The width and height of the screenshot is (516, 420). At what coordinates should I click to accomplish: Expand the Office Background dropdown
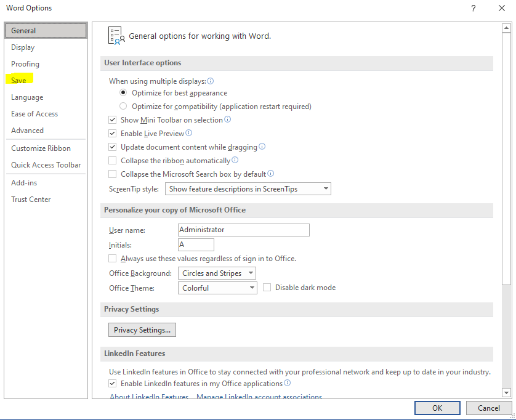click(x=217, y=273)
